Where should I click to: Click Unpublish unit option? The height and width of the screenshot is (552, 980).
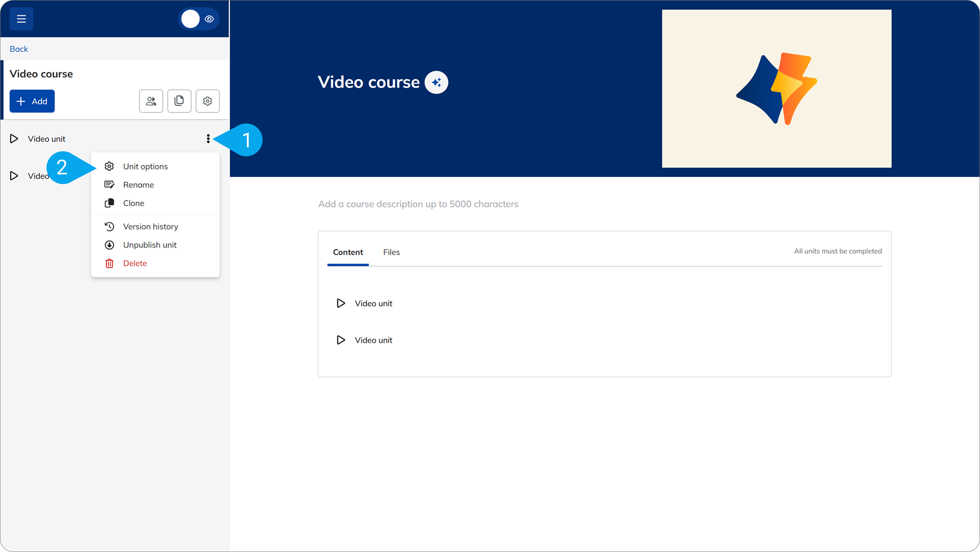tap(149, 245)
